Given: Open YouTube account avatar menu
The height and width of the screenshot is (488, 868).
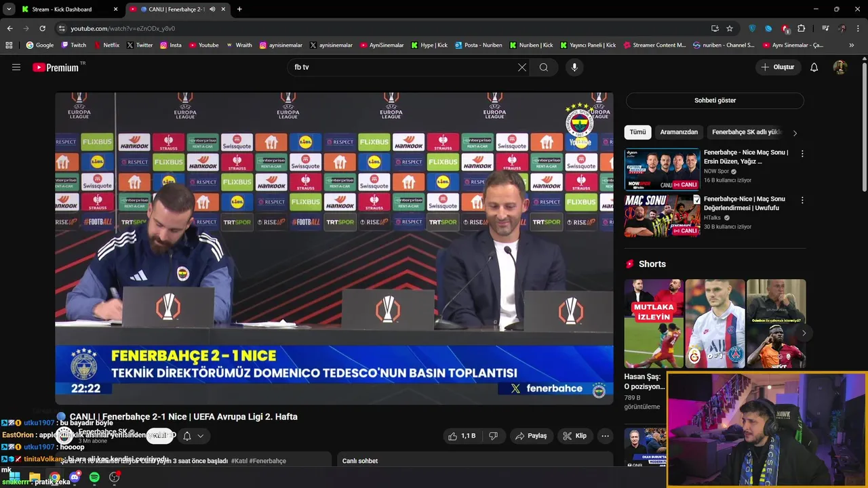Looking at the screenshot, I should point(840,67).
